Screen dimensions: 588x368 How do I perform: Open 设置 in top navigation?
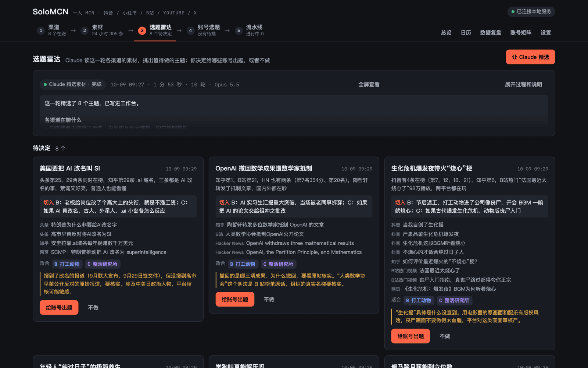point(546,33)
